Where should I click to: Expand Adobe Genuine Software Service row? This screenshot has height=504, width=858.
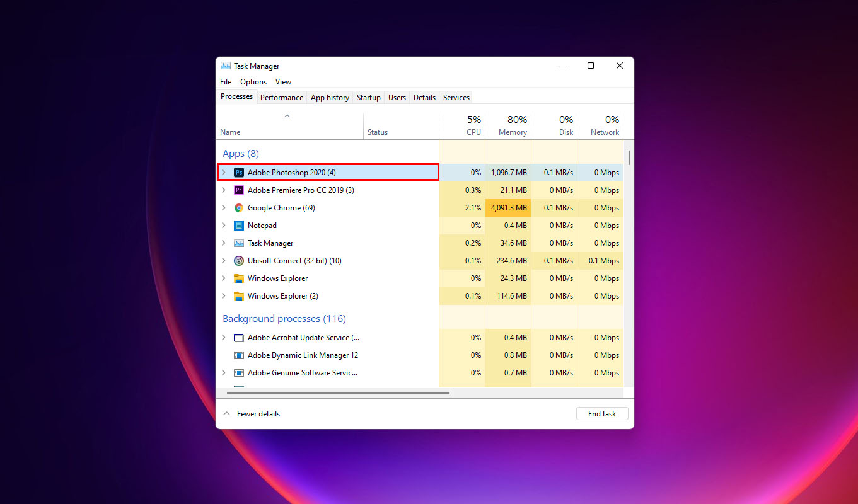coord(223,372)
